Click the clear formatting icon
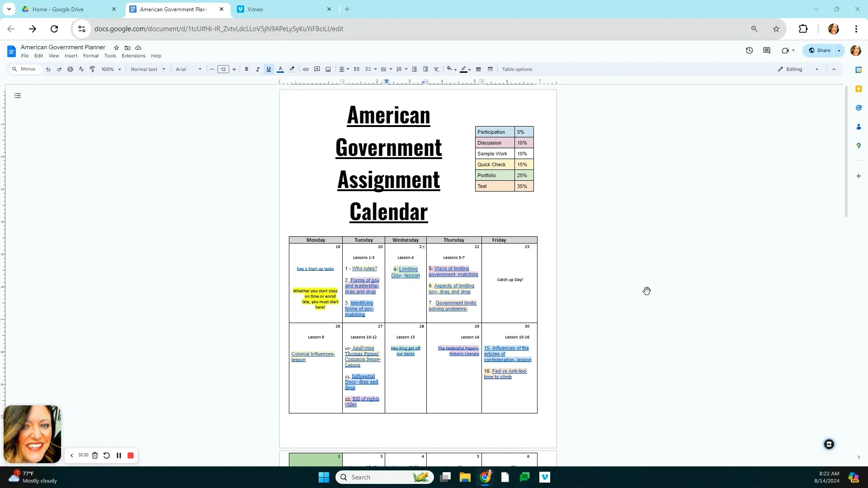The height and width of the screenshot is (488, 868). pos(436,69)
